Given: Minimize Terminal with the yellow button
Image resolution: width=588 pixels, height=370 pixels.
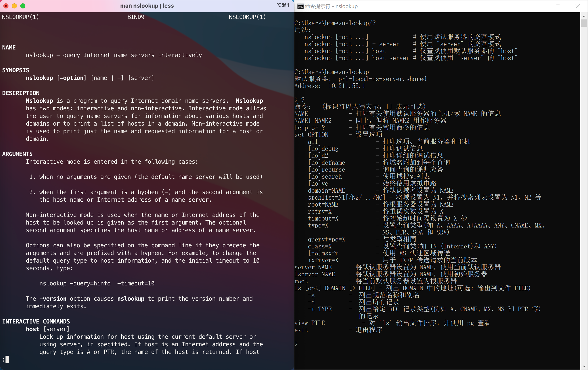Looking at the screenshot, I should [x=14, y=6].
